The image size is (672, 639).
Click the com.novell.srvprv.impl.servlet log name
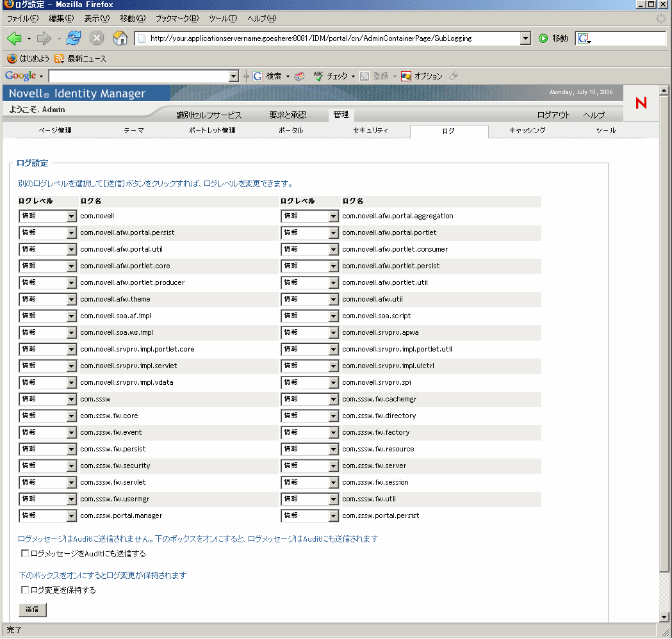coord(129,366)
